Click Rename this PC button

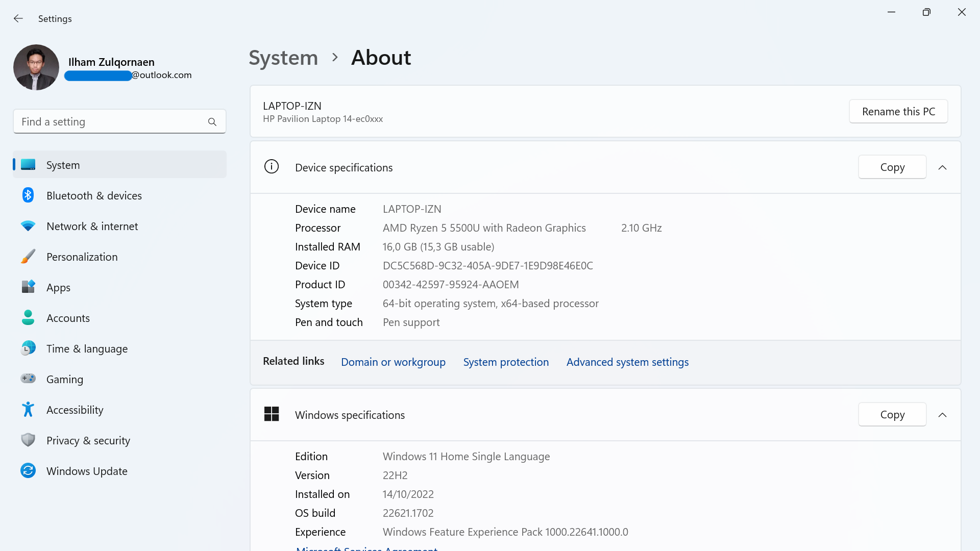898,111
